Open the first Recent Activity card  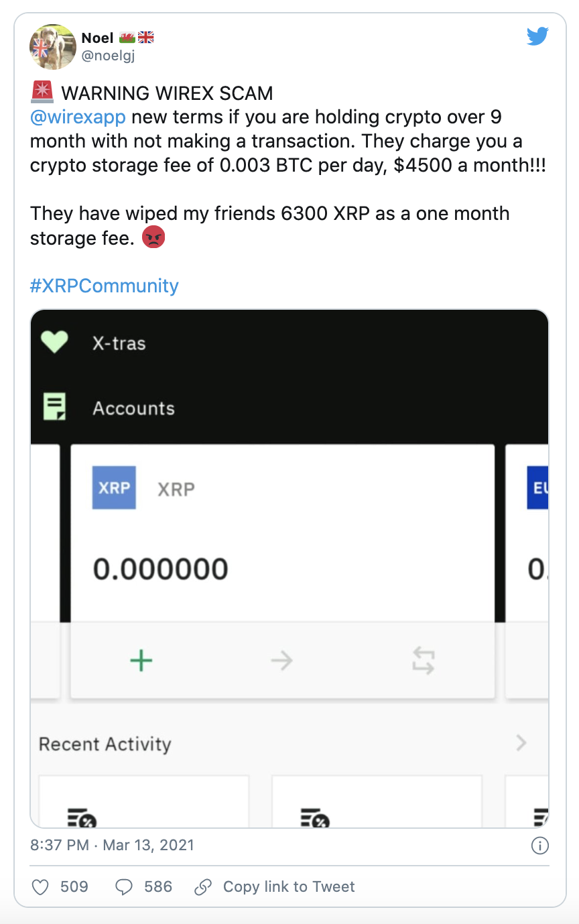click(144, 802)
